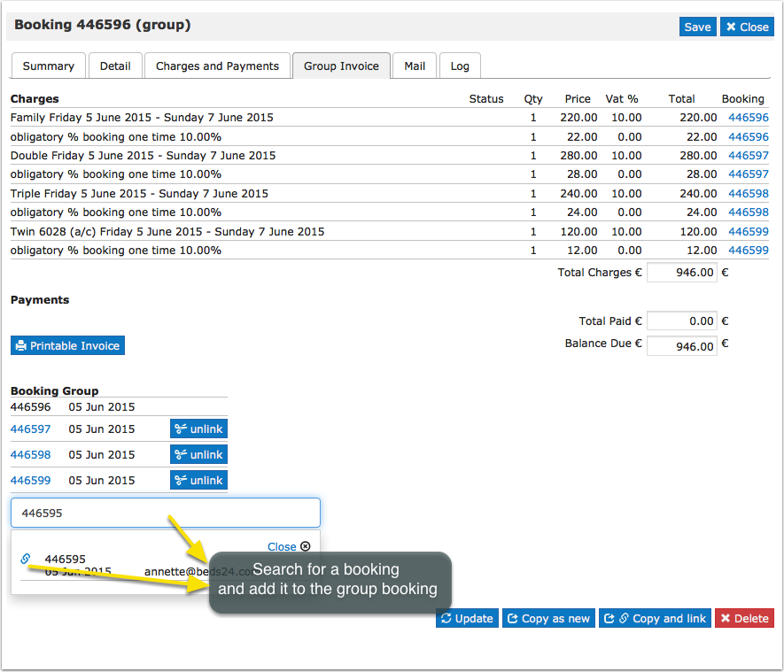The width and height of the screenshot is (784, 672).
Task: Open 446598 link in Booking Group list
Action: pyautogui.click(x=30, y=455)
